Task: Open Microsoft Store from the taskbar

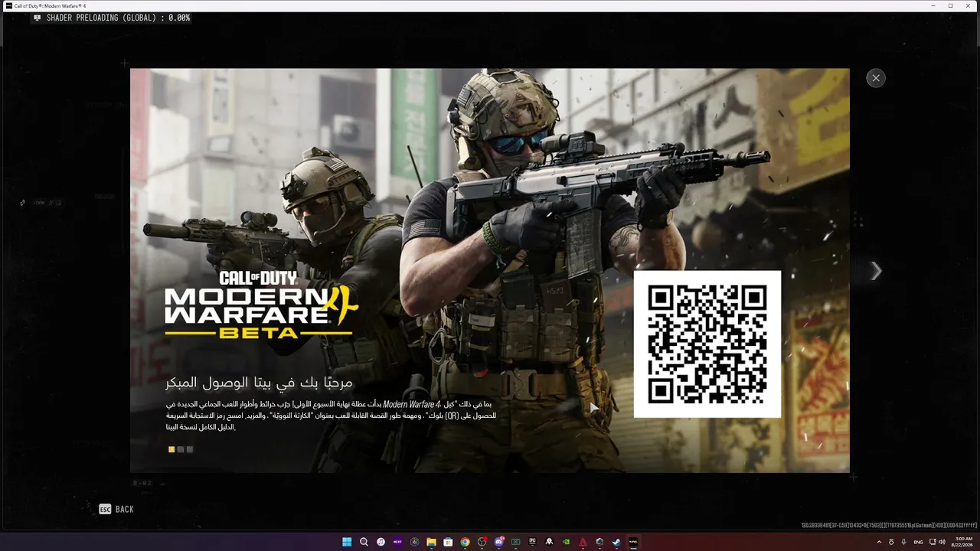Action: (x=448, y=542)
